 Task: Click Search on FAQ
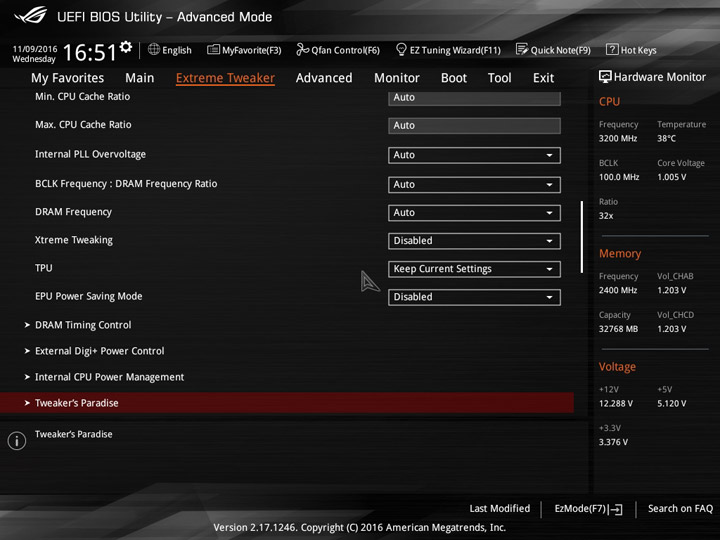(680, 509)
